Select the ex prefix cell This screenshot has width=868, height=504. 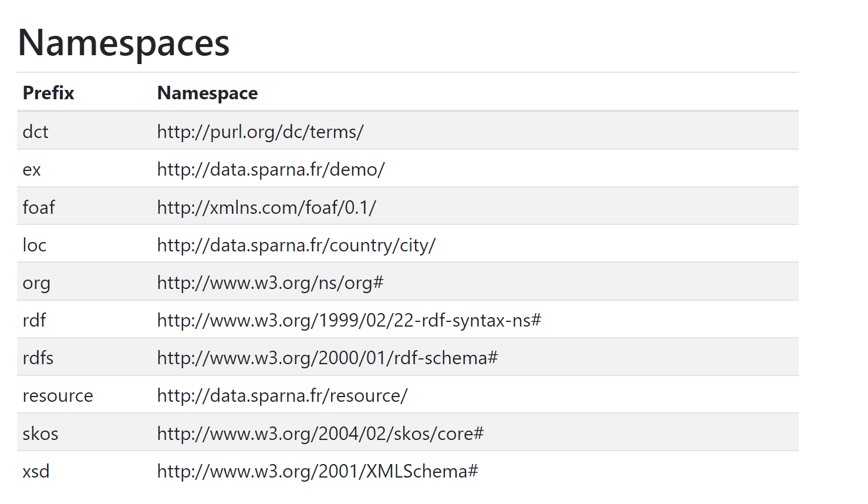32,170
